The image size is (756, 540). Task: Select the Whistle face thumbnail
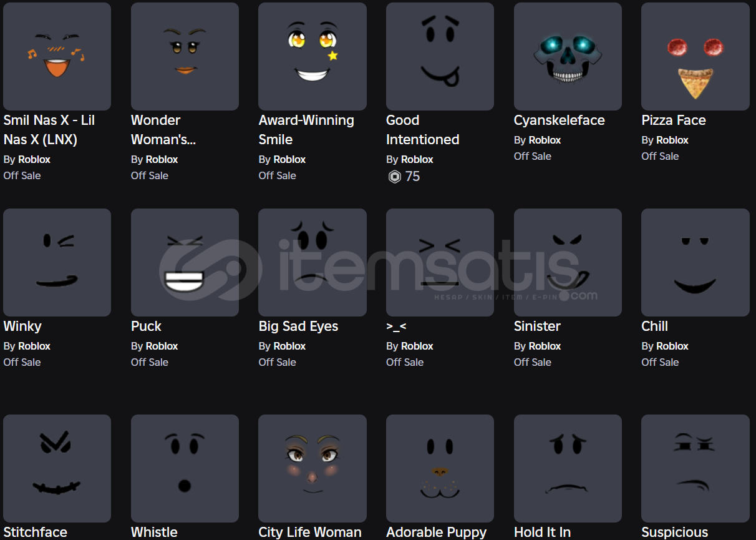pyautogui.click(x=185, y=468)
